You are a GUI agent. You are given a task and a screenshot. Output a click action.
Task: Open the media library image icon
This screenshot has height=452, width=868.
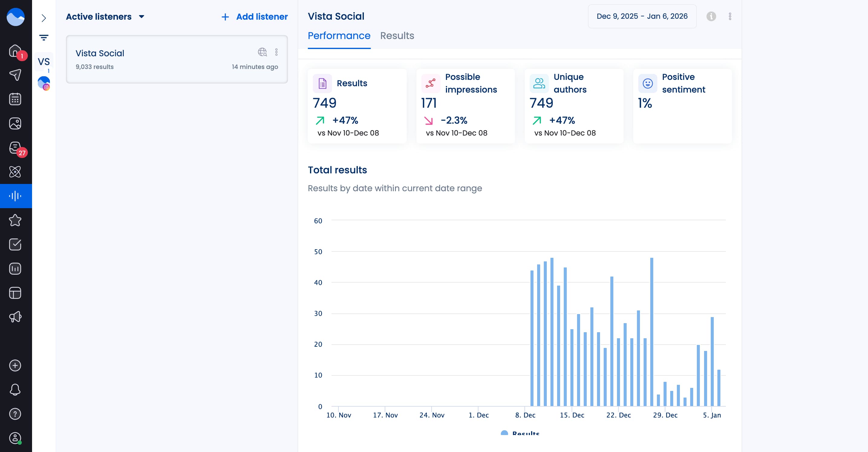pyautogui.click(x=15, y=123)
